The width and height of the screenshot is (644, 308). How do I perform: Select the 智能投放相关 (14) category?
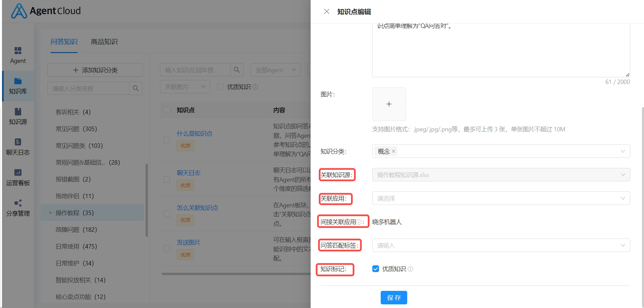click(x=80, y=280)
